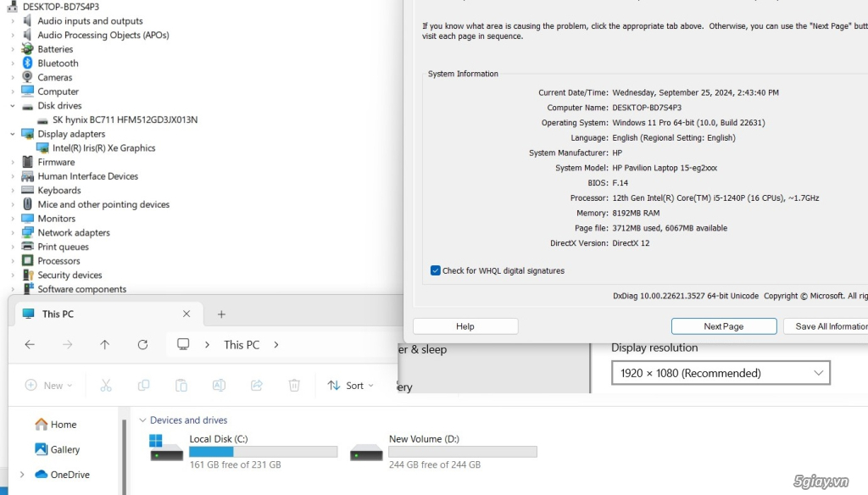Expand the Processors tree node

click(x=12, y=261)
